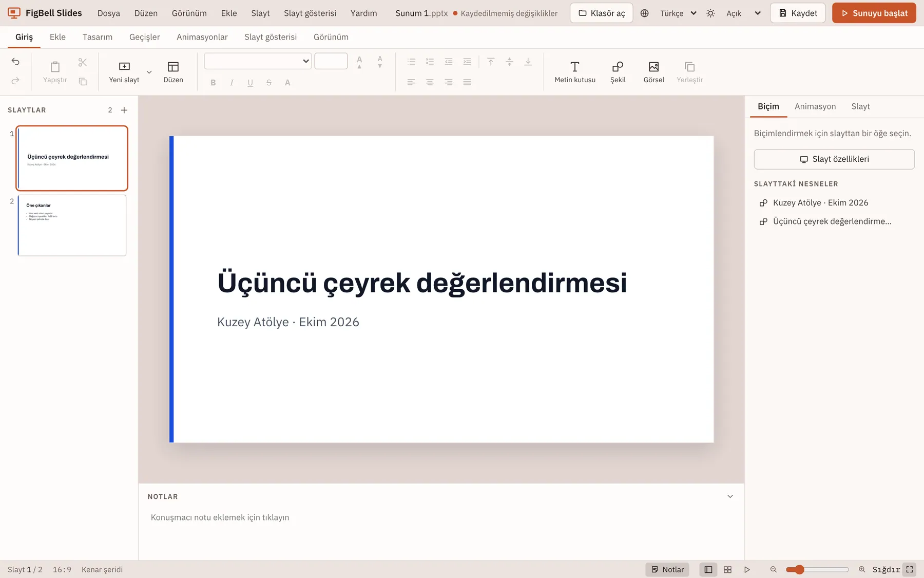
Task: Click the globe language icon
Action: tap(645, 13)
